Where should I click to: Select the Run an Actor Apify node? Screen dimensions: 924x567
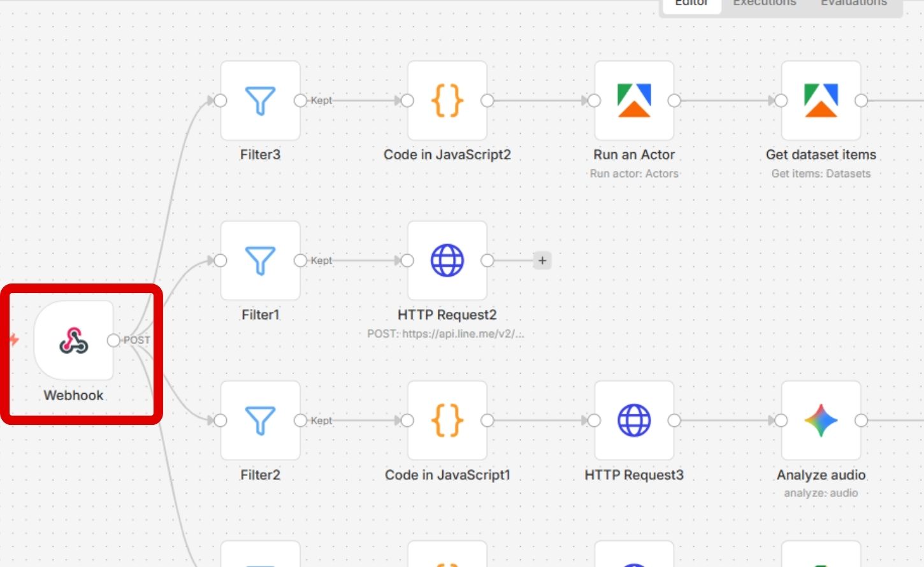[634, 100]
